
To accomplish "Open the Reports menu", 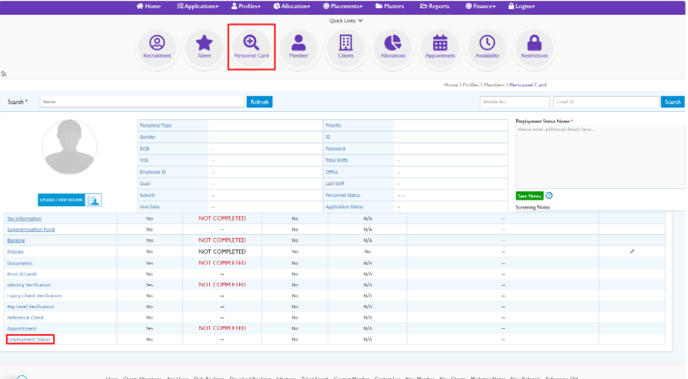I will pos(435,6).
